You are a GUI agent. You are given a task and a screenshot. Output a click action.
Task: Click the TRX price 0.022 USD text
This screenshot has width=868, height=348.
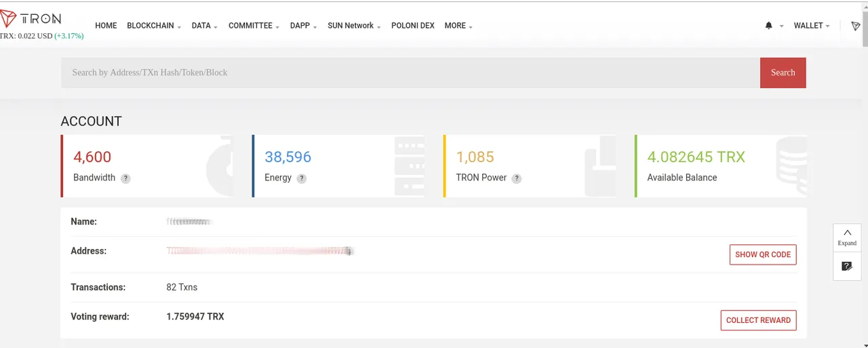27,36
